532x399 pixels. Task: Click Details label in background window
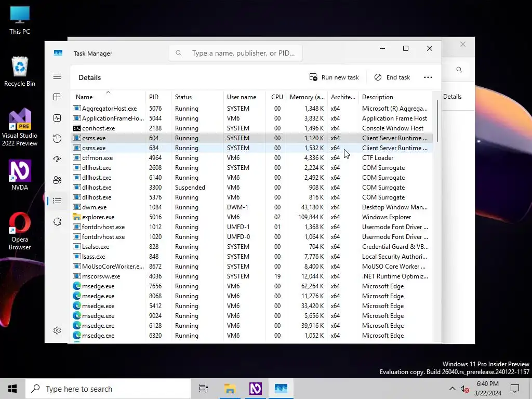pos(453,97)
